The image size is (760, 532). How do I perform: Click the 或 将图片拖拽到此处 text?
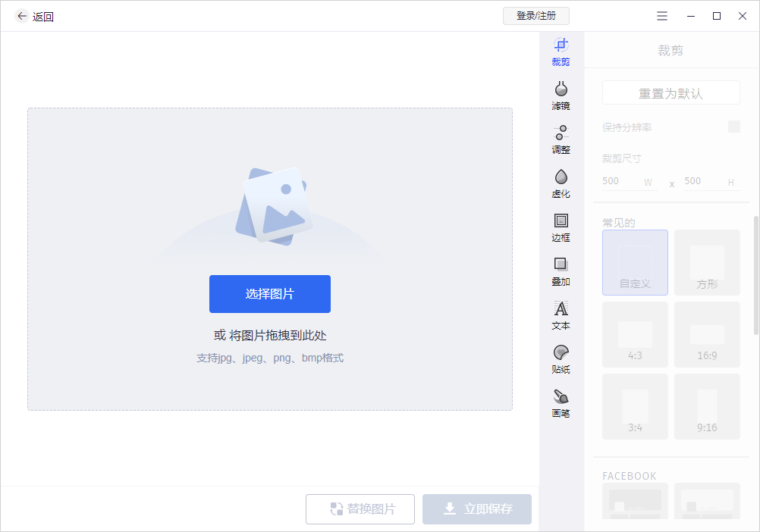270,335
